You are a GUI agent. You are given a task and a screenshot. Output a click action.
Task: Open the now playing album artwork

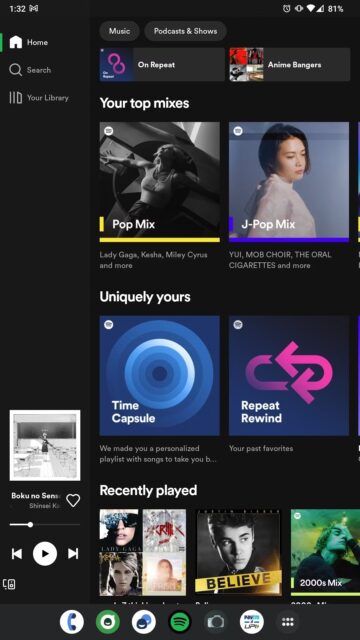point(45,445)
